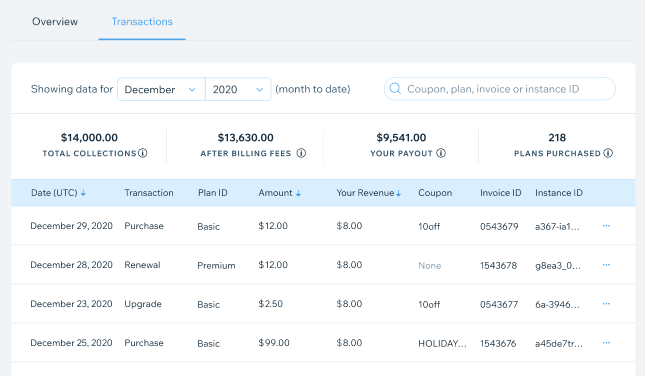
Task: Click the Renewal transaction cell
Action: point(142,265)
